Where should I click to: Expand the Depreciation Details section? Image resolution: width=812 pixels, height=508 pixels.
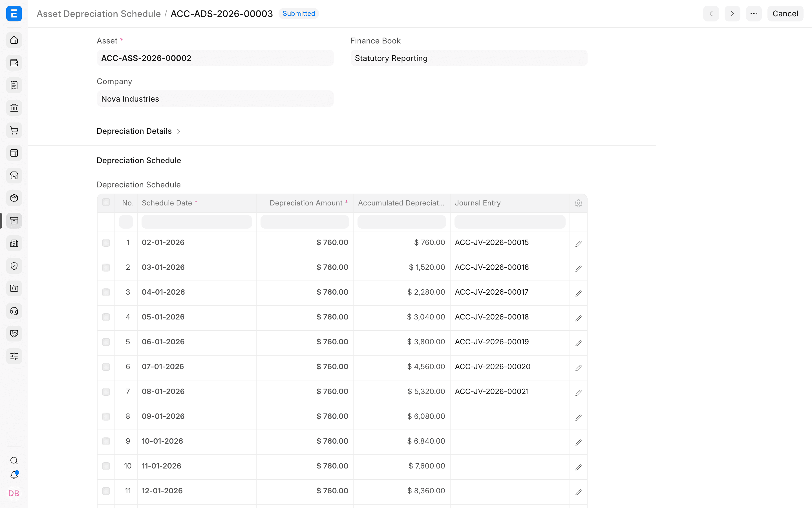(x=139, y=131)
